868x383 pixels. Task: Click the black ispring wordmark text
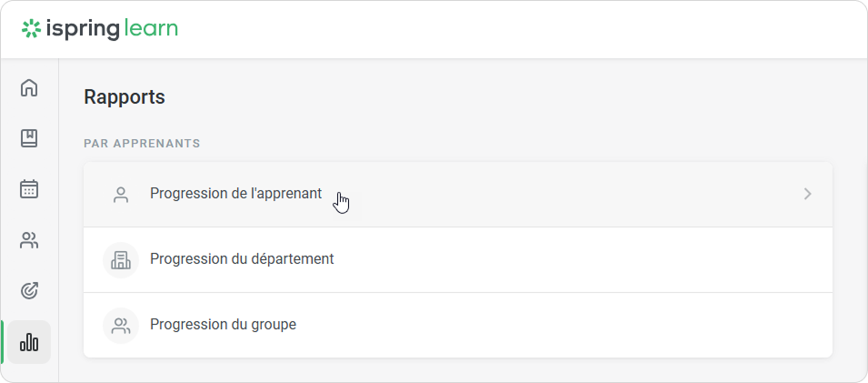pyautogui.click(x=82, y=29)
